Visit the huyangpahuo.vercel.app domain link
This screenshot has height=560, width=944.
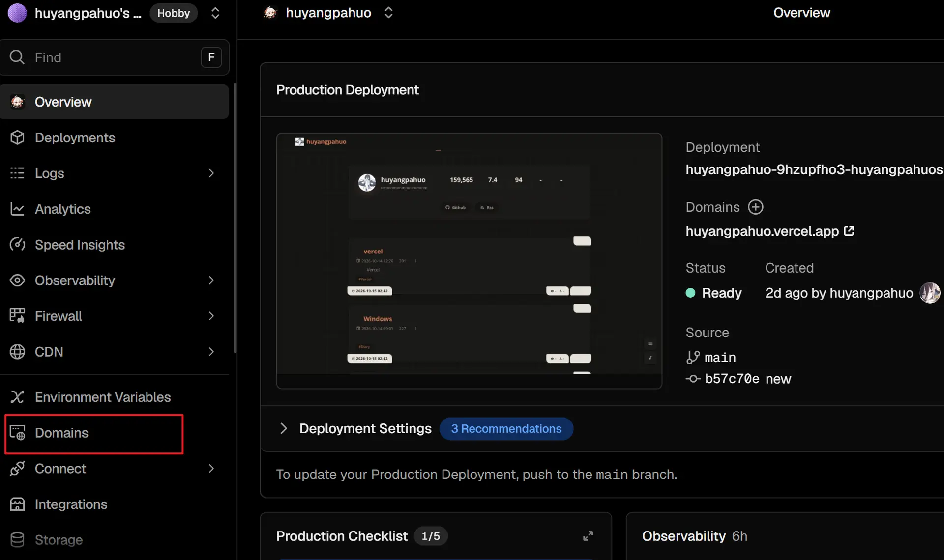pyautogui.click(x=762, y=231)
